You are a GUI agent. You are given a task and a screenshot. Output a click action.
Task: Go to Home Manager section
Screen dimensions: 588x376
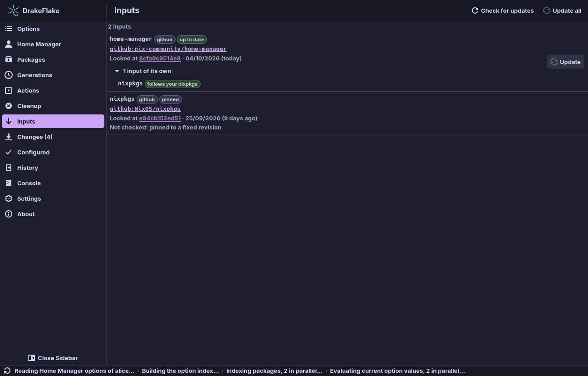click(x=53, y=44)
